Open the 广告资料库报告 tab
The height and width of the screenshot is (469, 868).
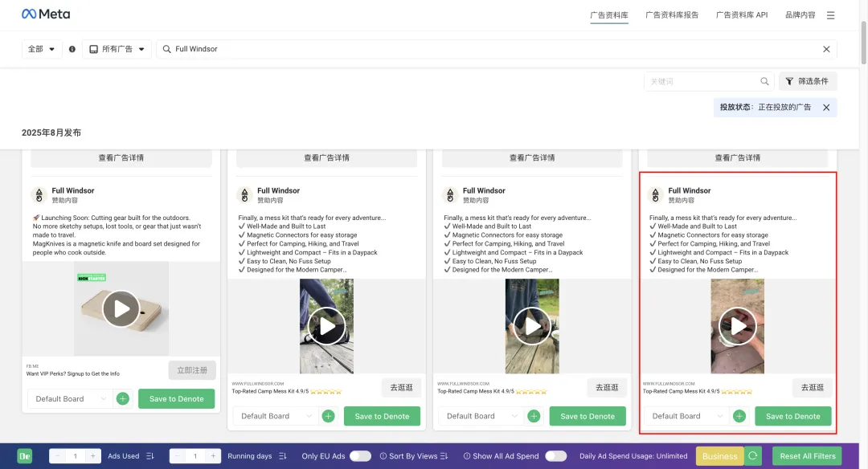coord(671,15)
